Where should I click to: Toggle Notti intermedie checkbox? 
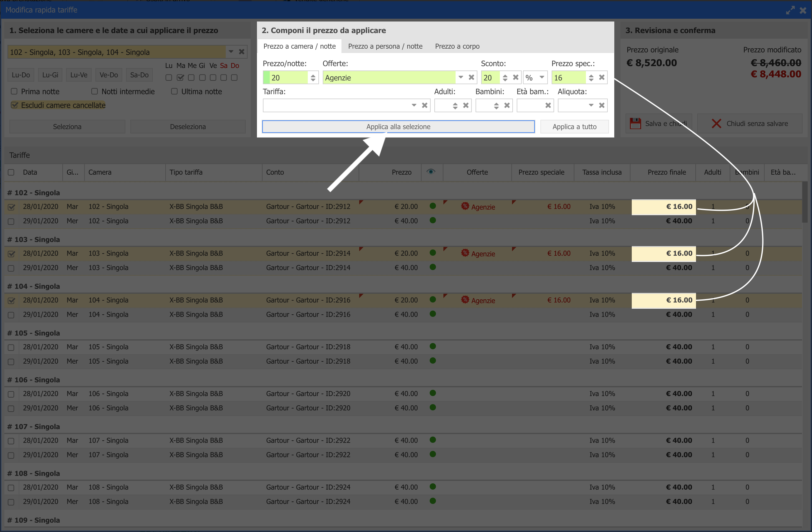click(94, 91)
